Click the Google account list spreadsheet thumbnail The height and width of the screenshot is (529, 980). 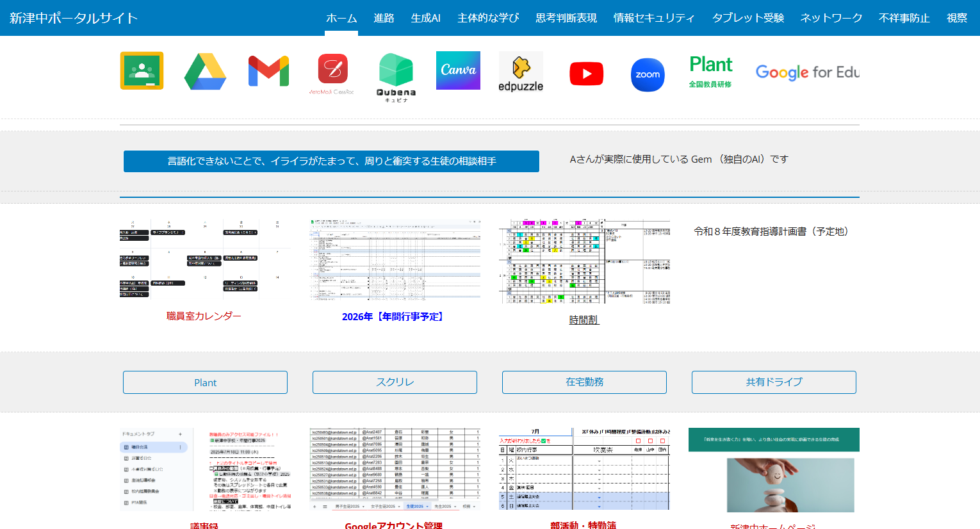point(395,469)
